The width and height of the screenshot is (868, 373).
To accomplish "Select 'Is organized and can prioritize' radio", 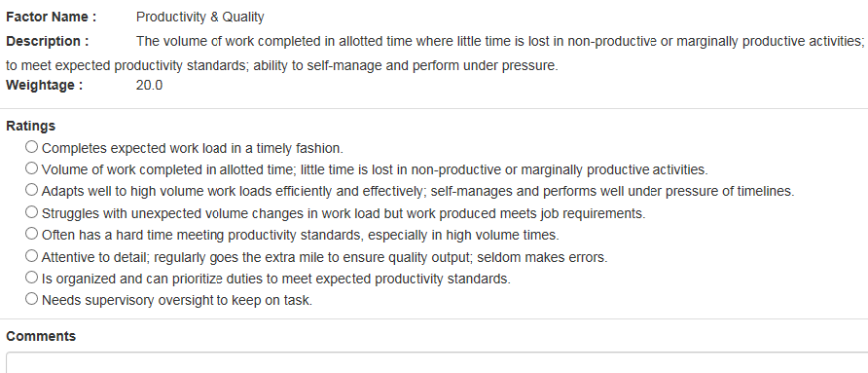I will click(31, 278).
